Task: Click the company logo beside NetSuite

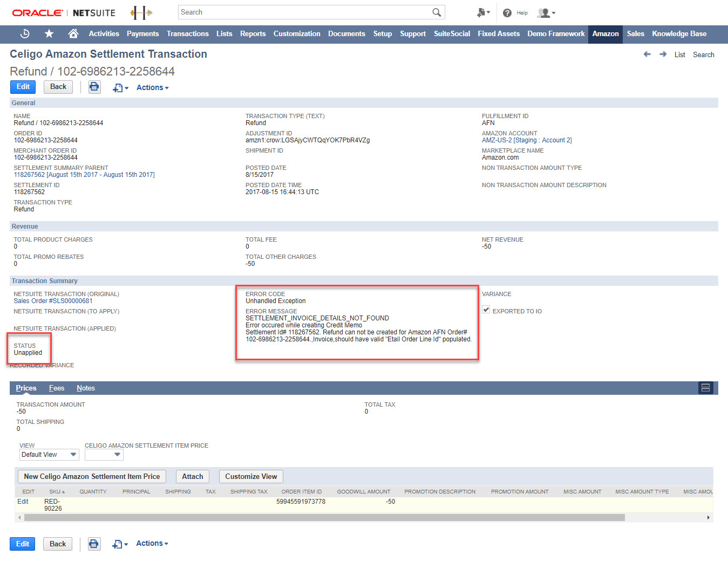Action: tap(141, 12)
